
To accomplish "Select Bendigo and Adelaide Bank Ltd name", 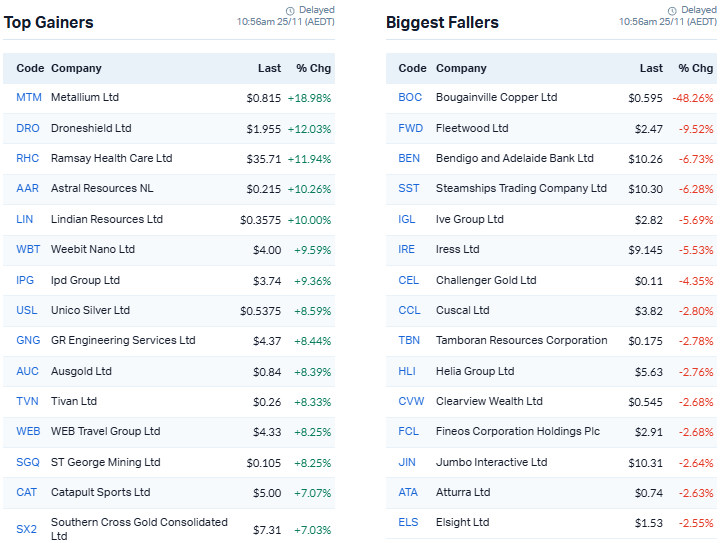I will coord(515,158).
